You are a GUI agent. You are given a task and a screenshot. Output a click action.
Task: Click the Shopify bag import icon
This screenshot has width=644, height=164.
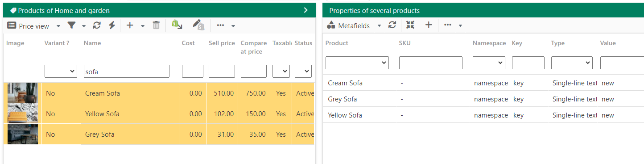pyautogui.click(x=177, y=25)
